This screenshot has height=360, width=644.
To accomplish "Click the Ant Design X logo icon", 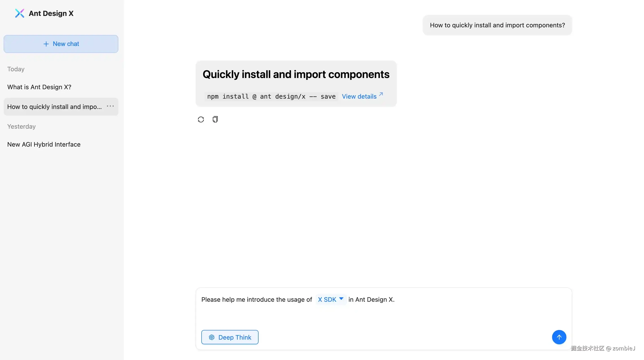I will tap(20, 13).
